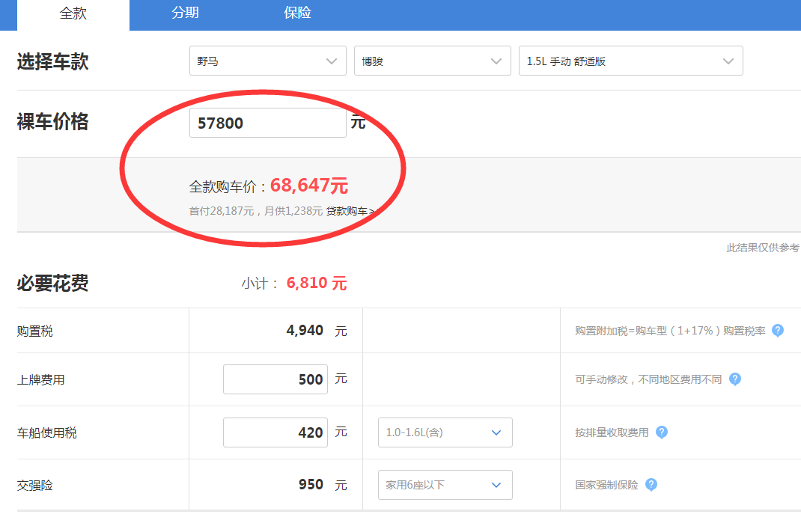The width and height of the screenshot is (801, 532).
Task: Open the 野马 brand dropdown
Action: (x=268, y=61)
